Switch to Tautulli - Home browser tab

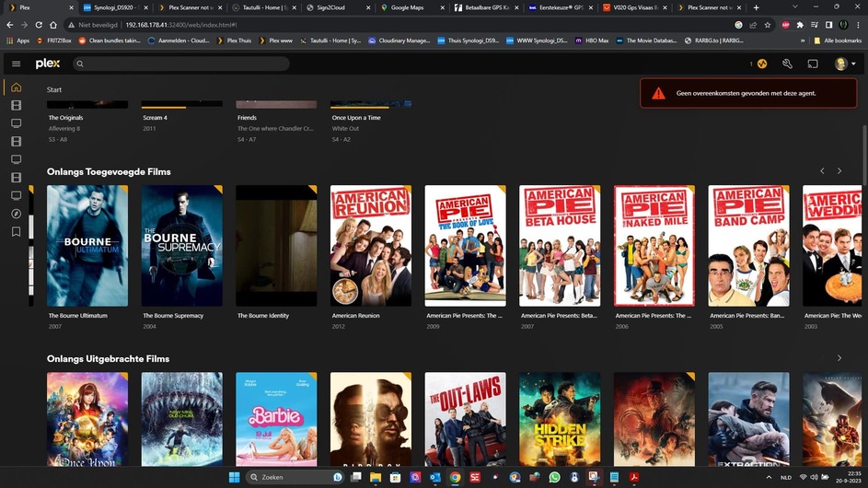pos(263,7)
